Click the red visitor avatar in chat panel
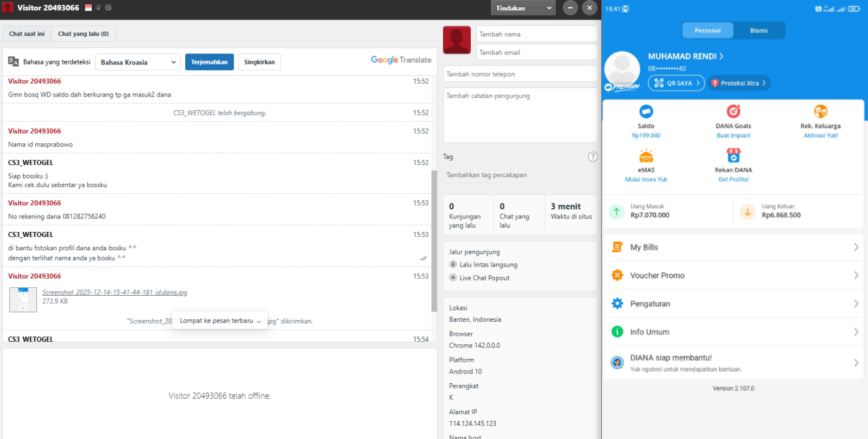868x439 pixels. coord(457,40)
